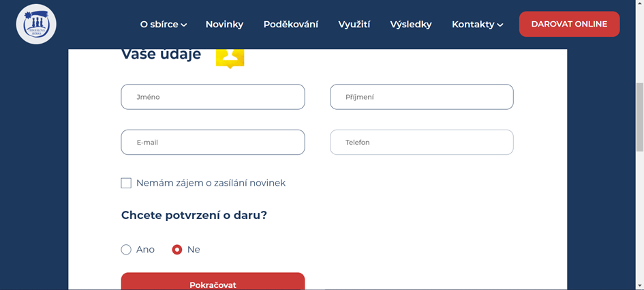Open the Kontakty dropdown menu

point(477,25)
